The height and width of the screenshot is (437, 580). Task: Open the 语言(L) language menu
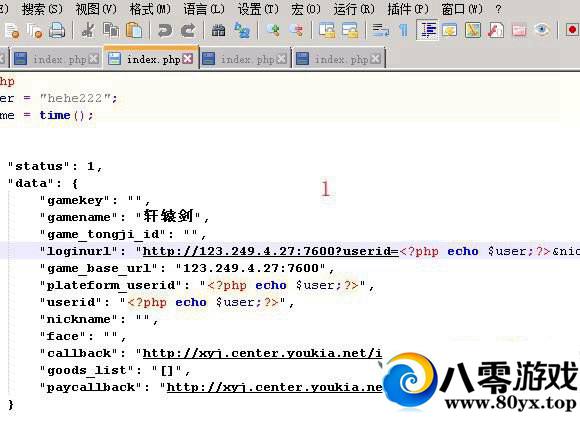pyautogui.click(x=204, y=9)
